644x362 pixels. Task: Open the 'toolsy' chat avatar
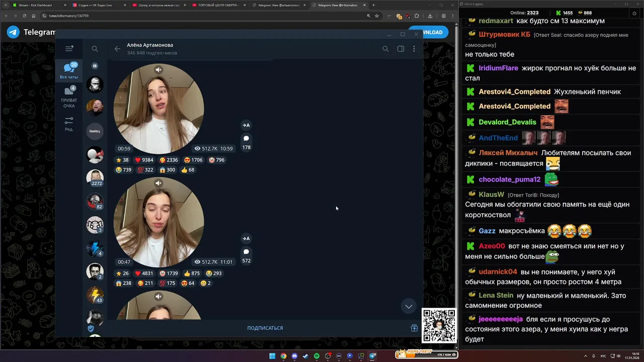tap(95, 131)
